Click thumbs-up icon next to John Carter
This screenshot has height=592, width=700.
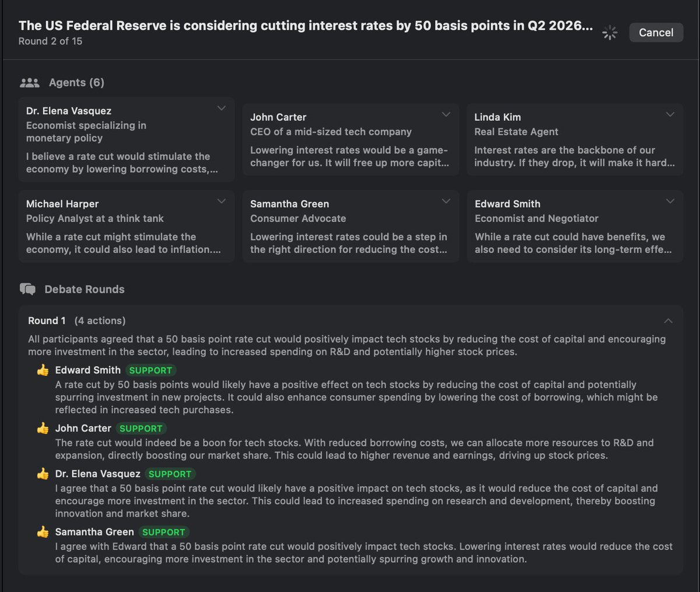click(x=43, y=429)
